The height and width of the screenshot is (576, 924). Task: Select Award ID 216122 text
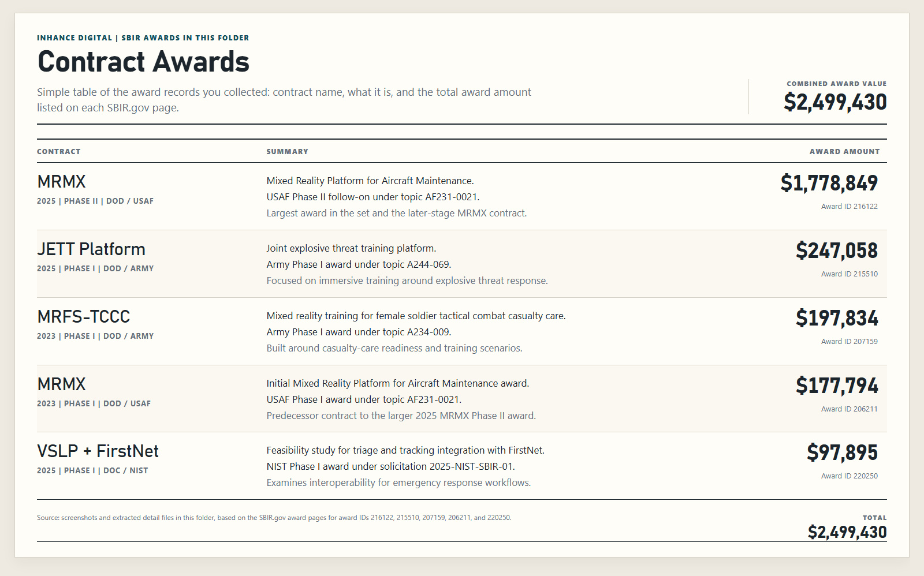click(x=850, y=207)
